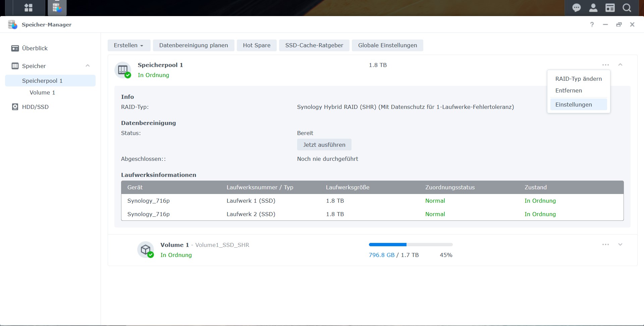Click the '796.8 GB' used space value
Viewport: 644px width, 326px height.
pos(382,255)
